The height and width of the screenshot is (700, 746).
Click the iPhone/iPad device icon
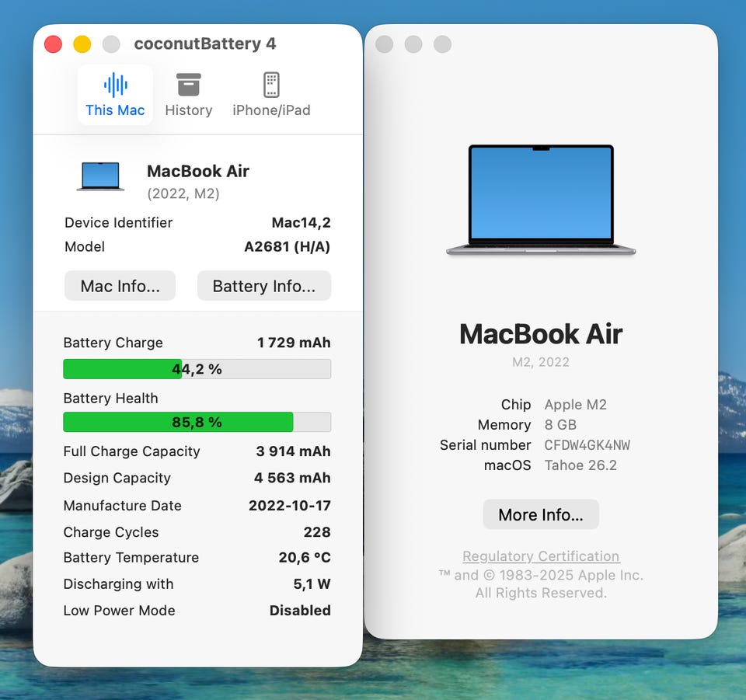271,85
